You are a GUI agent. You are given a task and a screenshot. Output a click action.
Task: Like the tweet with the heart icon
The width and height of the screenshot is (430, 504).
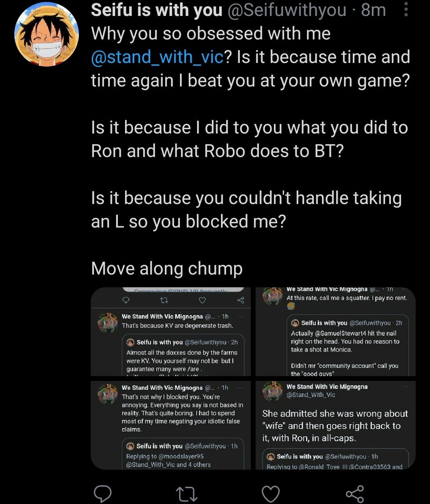pyautogui.click(x=270, y=493)
